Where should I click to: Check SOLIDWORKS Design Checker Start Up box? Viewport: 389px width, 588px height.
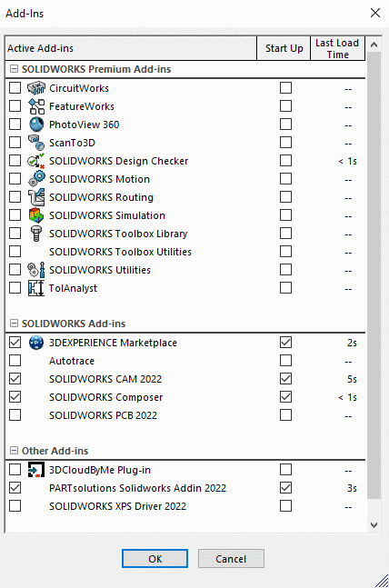[285, 161]
